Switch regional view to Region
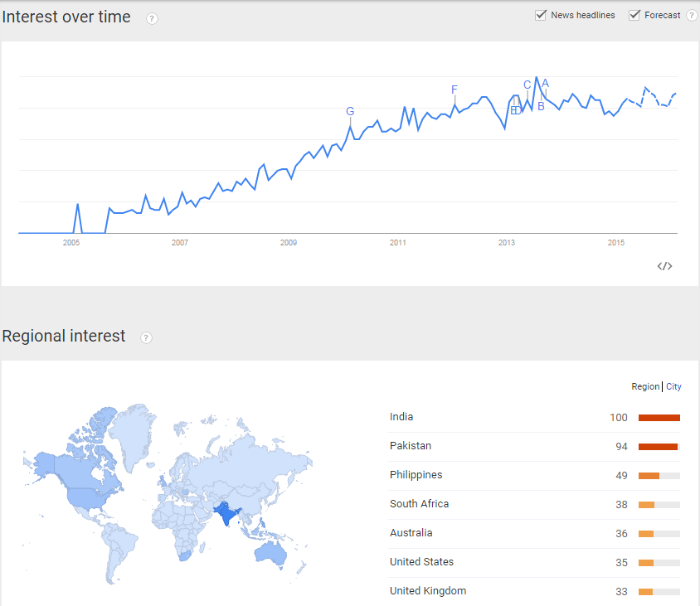The width and height of the screenshot is (700, 606). tap(645, 386)
